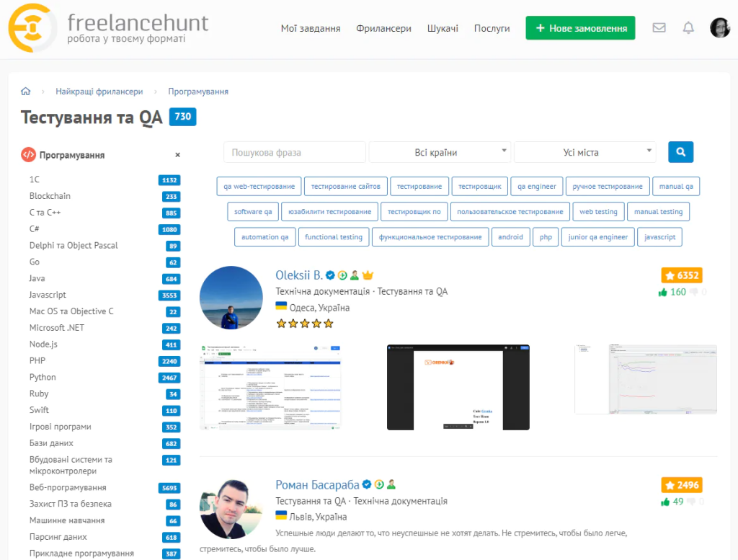Click the user profile avatar
This screenshot has width=738, height=560.
(719, 28)
